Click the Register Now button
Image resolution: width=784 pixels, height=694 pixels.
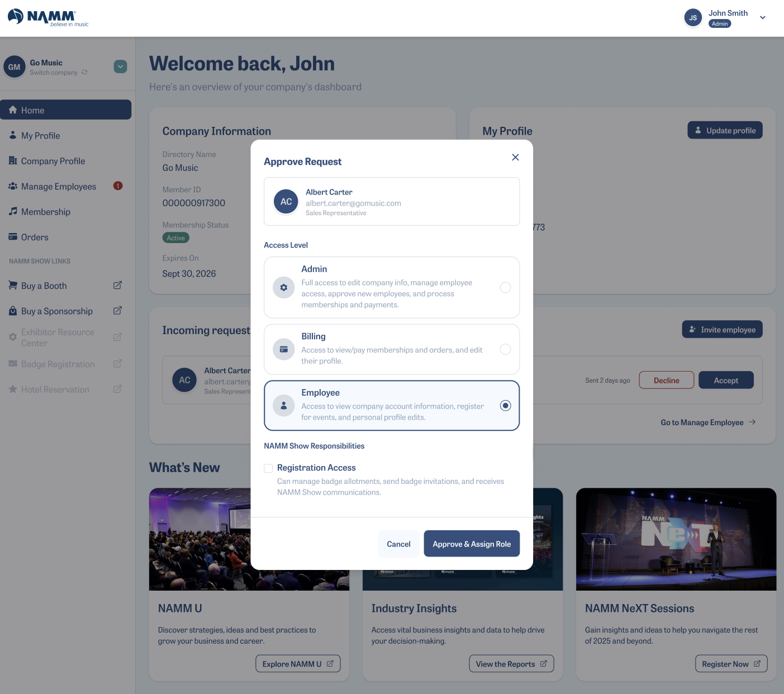[x=731, y=664]
